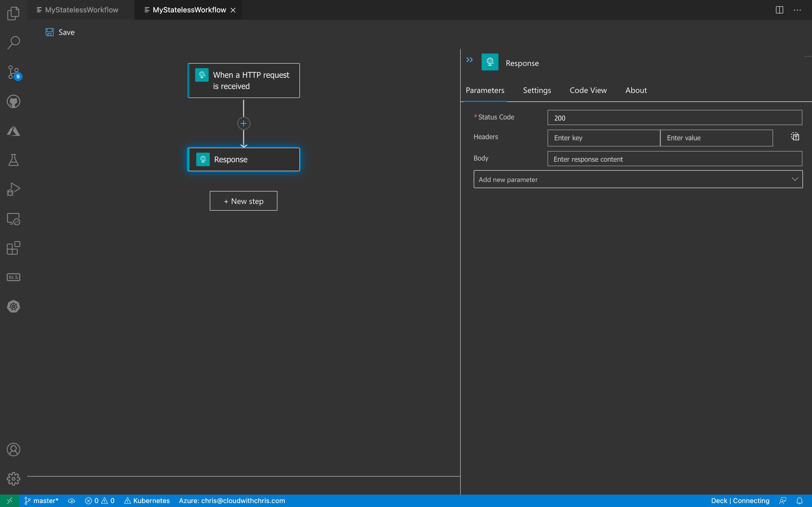Switch Headers input to text mode
Viewport: 812px width, 507px height.
[x=795, y=137]
